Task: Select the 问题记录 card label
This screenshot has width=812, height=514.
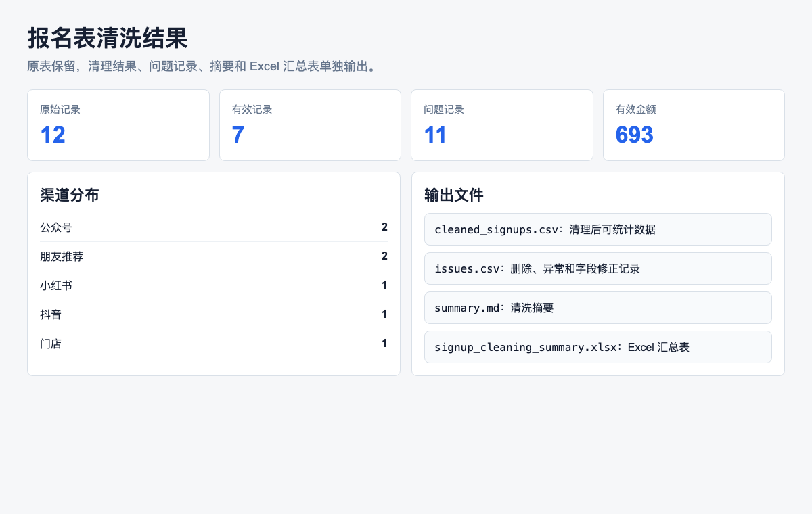Action: tap(444, 110)
